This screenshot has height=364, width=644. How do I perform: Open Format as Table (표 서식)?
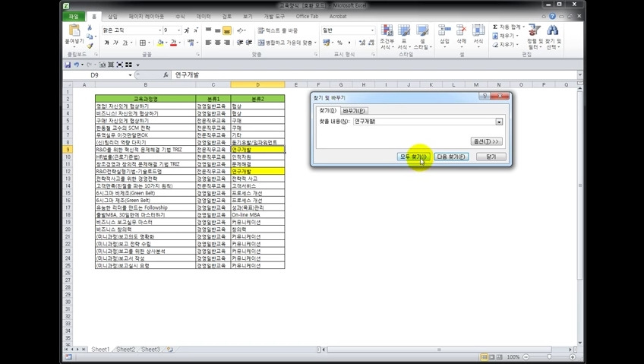404,37
